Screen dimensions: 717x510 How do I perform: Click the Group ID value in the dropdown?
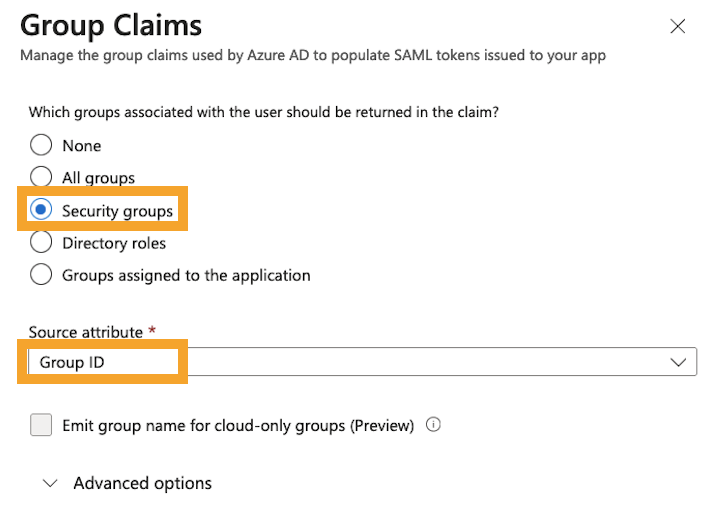pos(72,362)
